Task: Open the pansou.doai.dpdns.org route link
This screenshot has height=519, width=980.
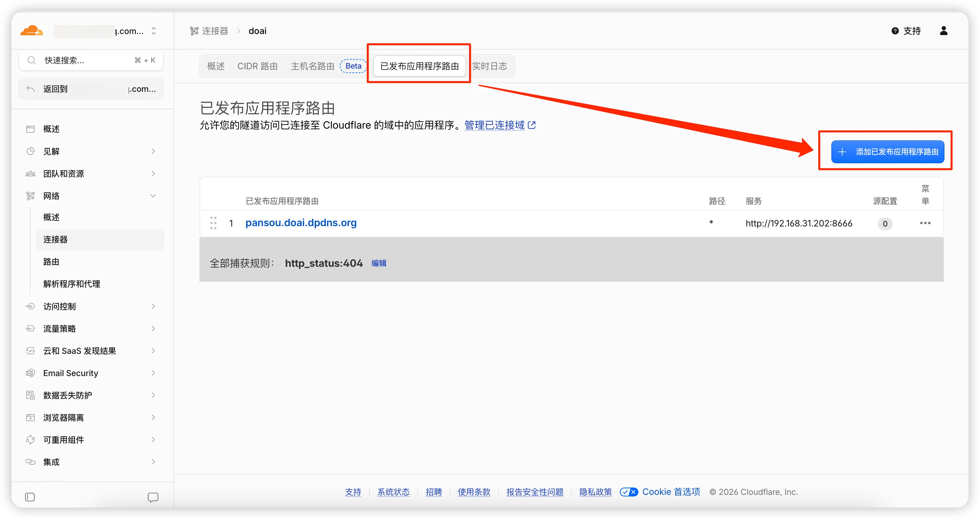Action: tap(301, 223)
